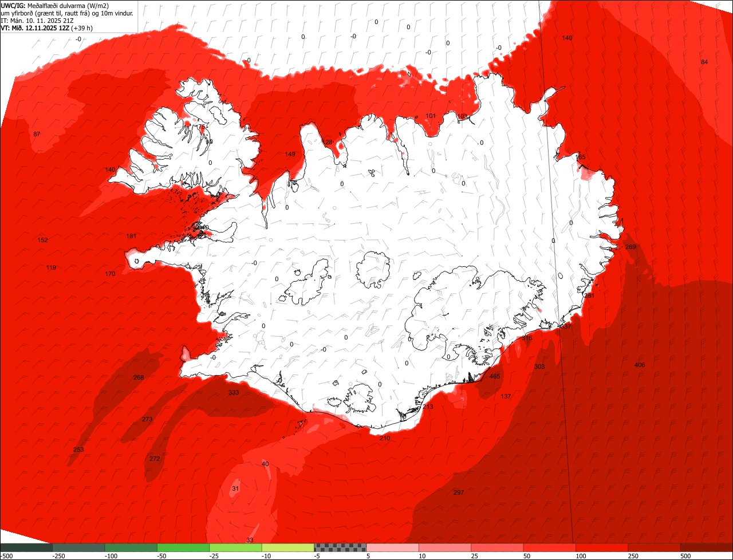
Task: Pick the yellow-green swatch between -10 and -5
Action: tap(287, 547)
